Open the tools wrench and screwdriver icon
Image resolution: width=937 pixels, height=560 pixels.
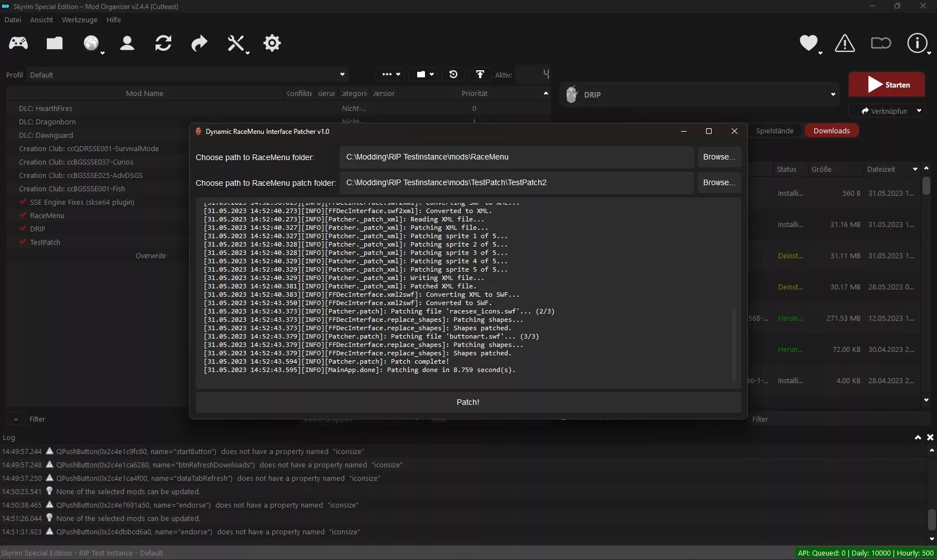click(x=236, y=43)
